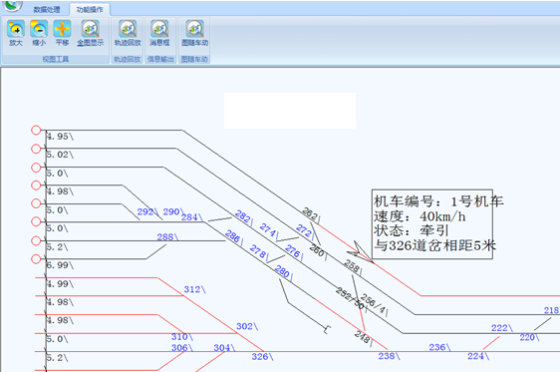The width and height of the screenshot is (560, 372).
Task: Click switch label 222 near right edge
Action: (x=501, y=328)
